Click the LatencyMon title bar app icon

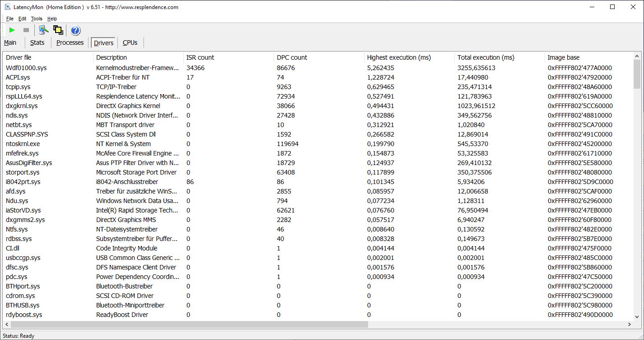pyautogui.click(x=7, y=7)
